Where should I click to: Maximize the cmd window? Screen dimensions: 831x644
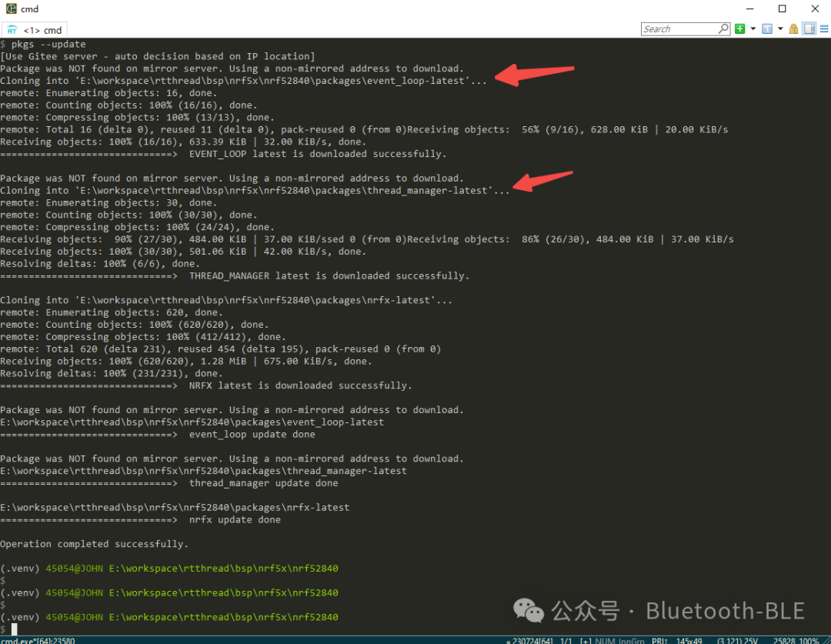click(x=782, y=8)
